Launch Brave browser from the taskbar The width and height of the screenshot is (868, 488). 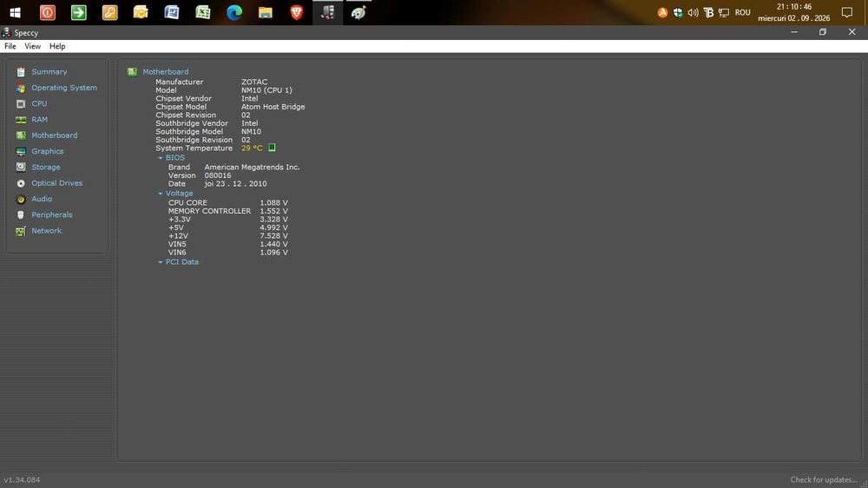coord(296,12)
